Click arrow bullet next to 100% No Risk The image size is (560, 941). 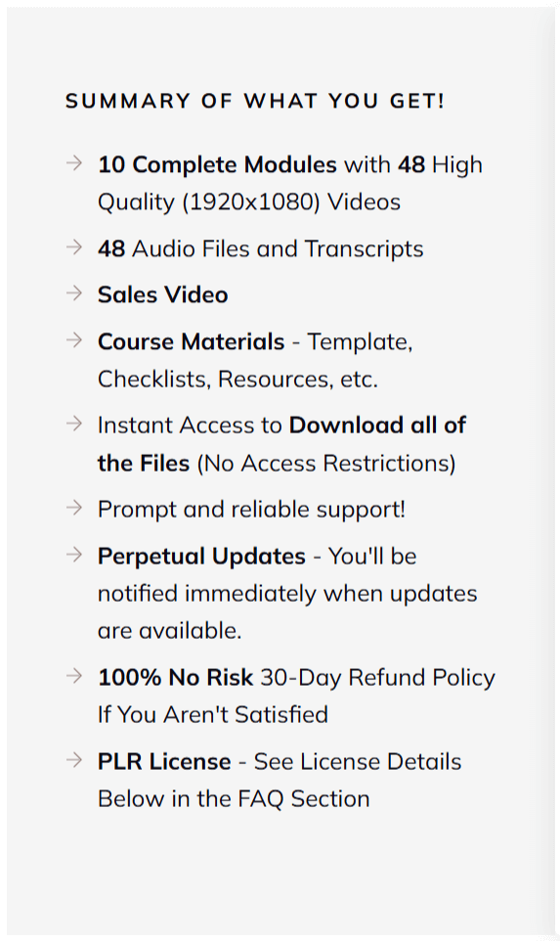coord(73,676)
